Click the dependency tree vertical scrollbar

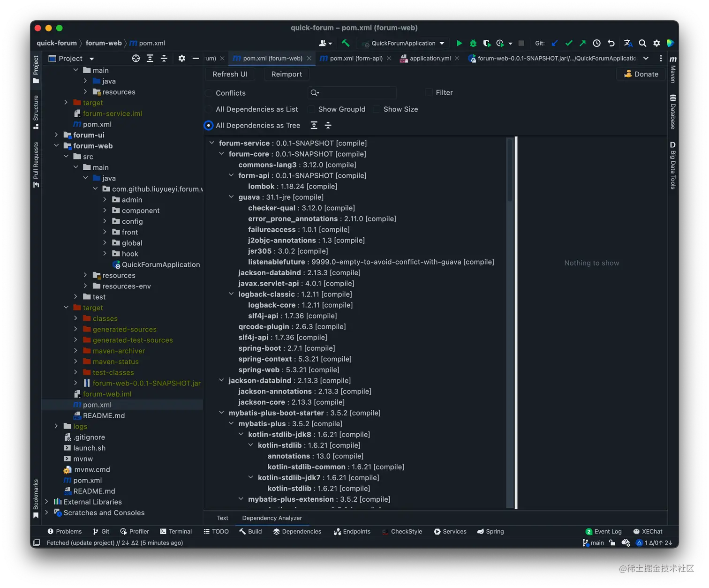tap(510, 169)
